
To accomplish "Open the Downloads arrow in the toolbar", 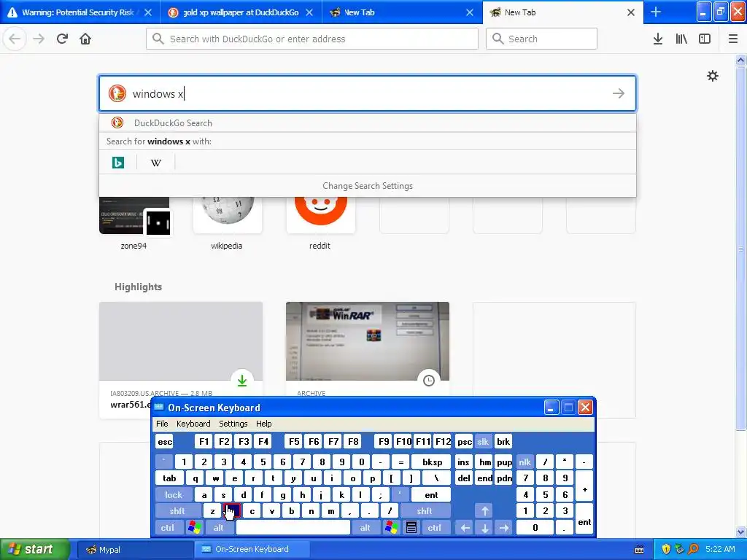I will (x=658, y=39).
